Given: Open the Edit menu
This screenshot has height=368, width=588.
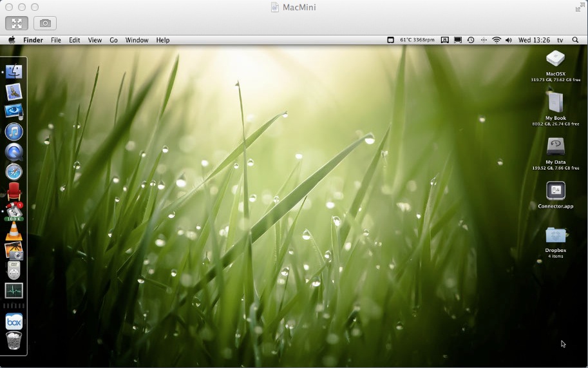Looking at the screenshot, I should coord(74,40).
